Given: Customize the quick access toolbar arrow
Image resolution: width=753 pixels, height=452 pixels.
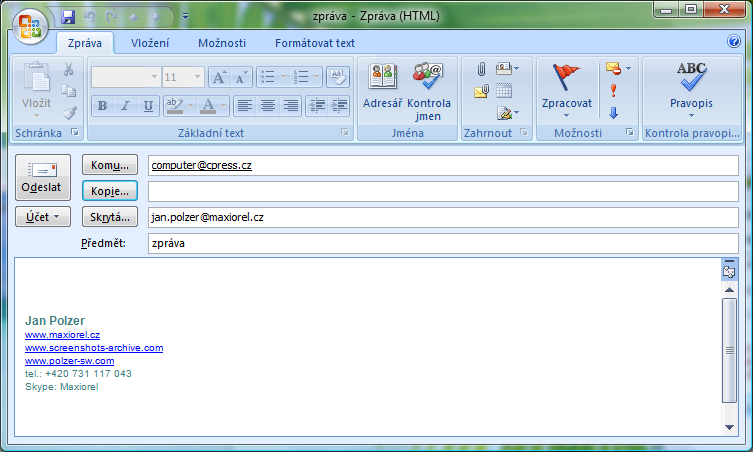Looking at the screenshot, I should (x=185, y=17).
